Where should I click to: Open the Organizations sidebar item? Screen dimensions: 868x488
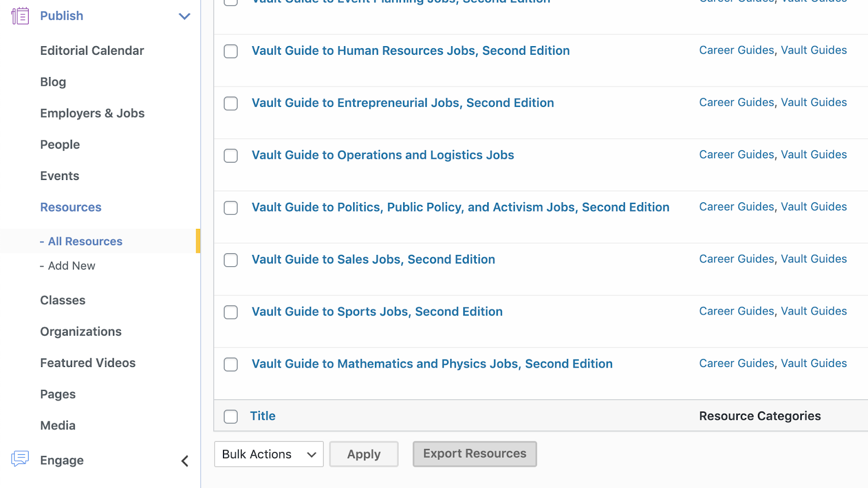[81, 331]
